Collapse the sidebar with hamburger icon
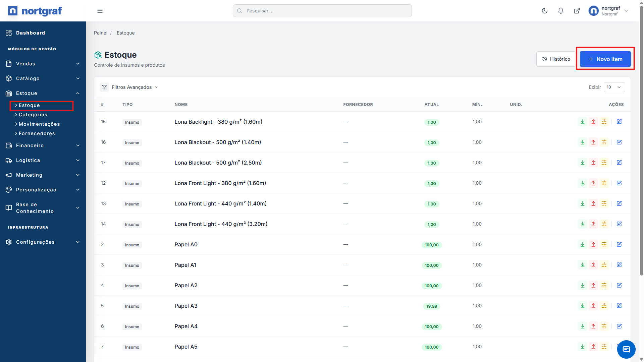Viewport: 644px width, 362px height. [x=100, y=11]
